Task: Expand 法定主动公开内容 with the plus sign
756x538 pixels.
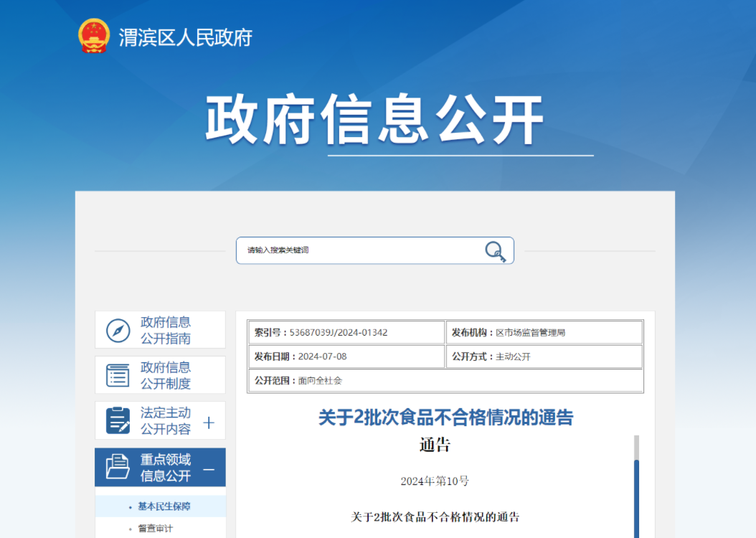Action: [209, 423]
